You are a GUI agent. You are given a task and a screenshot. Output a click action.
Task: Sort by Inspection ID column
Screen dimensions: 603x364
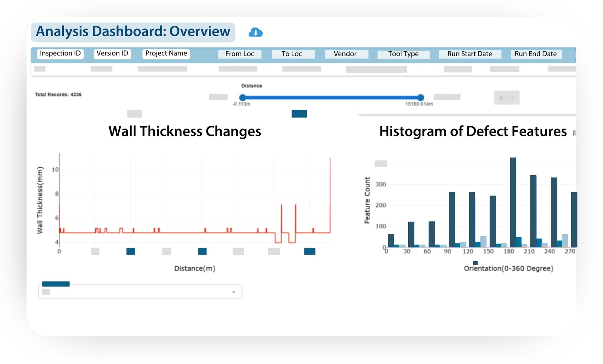pos(60,54)
